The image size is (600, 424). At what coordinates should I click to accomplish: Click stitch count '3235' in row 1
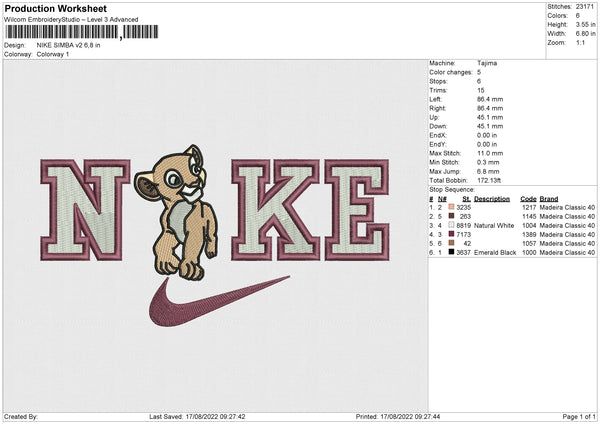(463, 207)
